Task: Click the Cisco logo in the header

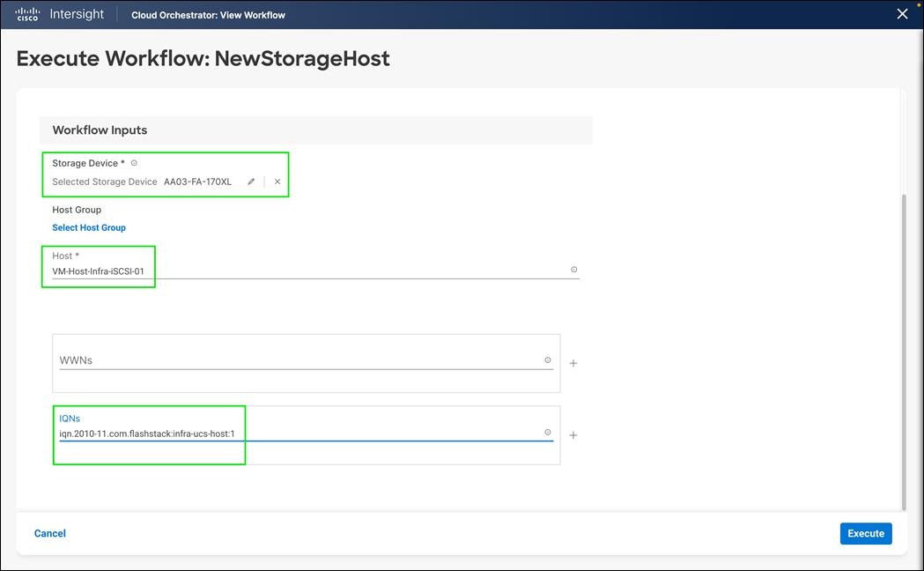Action: [x=26, y=14]
